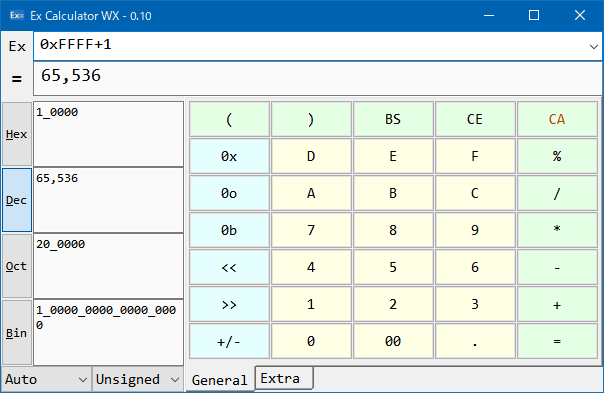Tap the number 6 key
This screenshot has width=604, height=393.
click(x=475, y=267)
